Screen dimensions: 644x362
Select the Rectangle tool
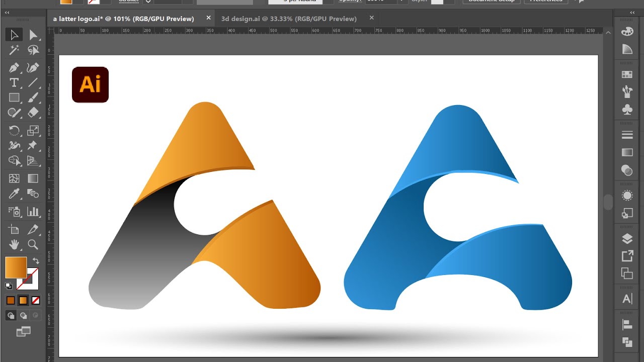(14, 98)
